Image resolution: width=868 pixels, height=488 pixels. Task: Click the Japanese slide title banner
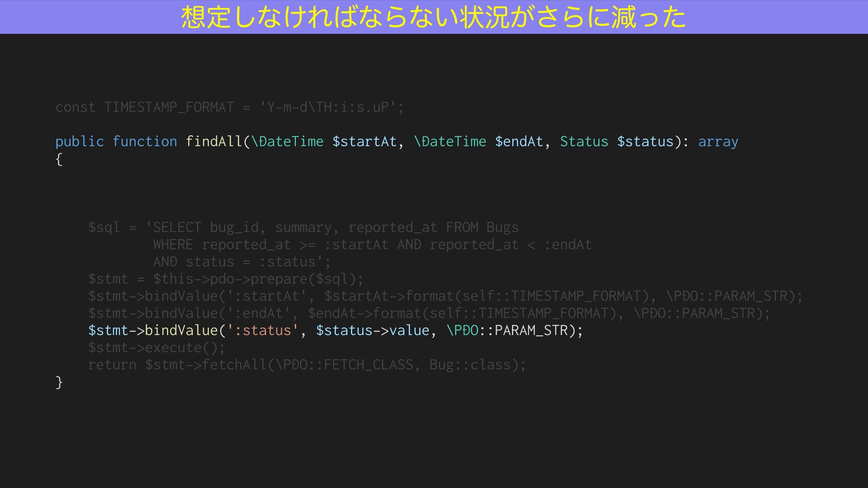tap(433, 17)
